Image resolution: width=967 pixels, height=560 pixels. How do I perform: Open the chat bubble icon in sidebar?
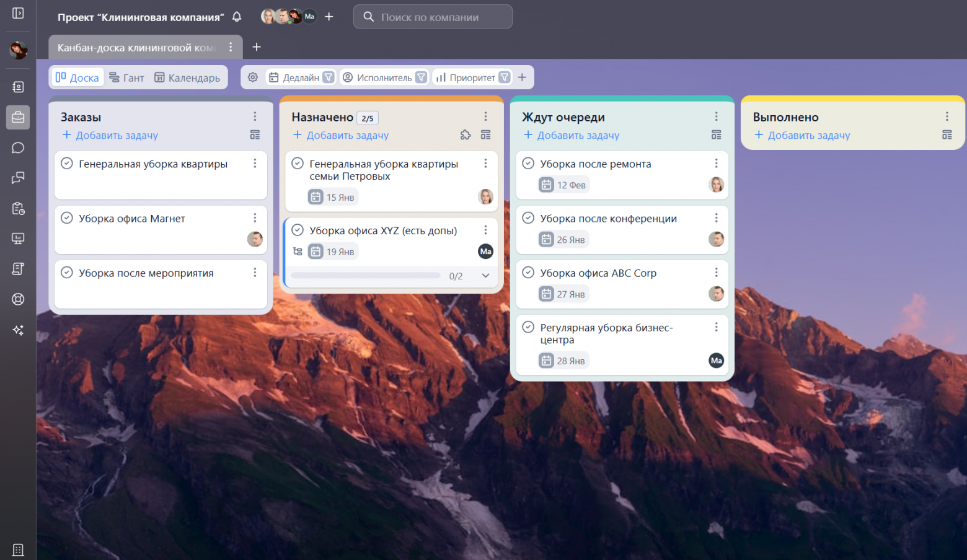click(x=18, y=147)
